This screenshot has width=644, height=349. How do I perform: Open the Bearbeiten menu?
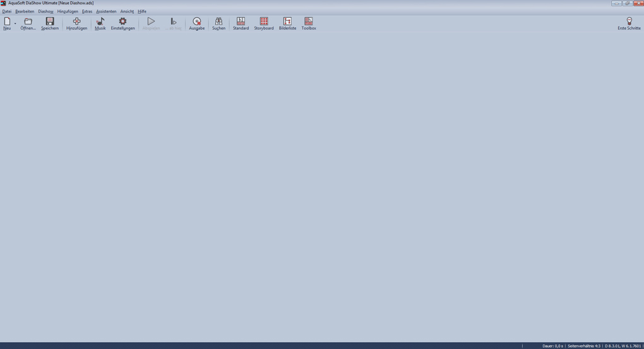[25, 11]
